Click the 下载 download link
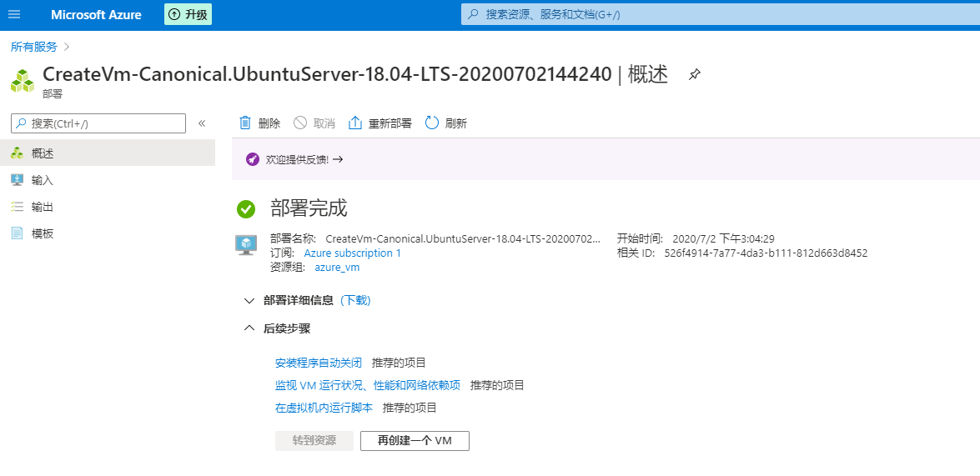Screen dimensions: 980x476 click(x=355, y=300)
